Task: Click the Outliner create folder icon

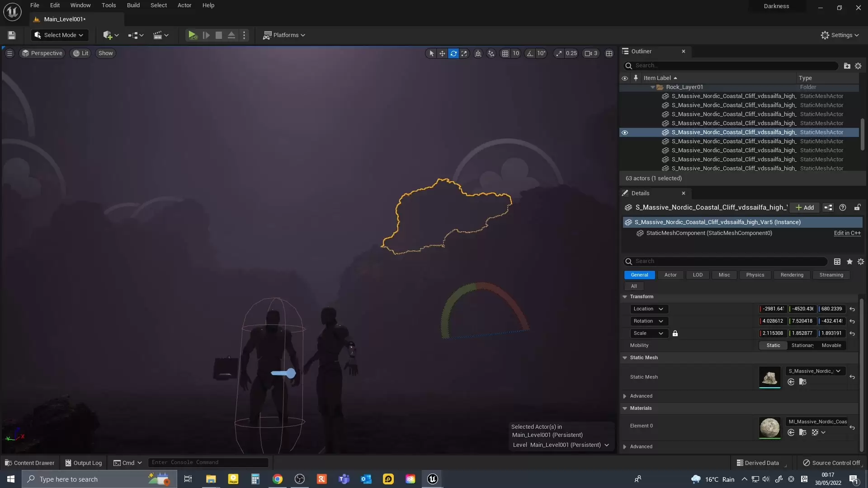Action: click(847, 66)
